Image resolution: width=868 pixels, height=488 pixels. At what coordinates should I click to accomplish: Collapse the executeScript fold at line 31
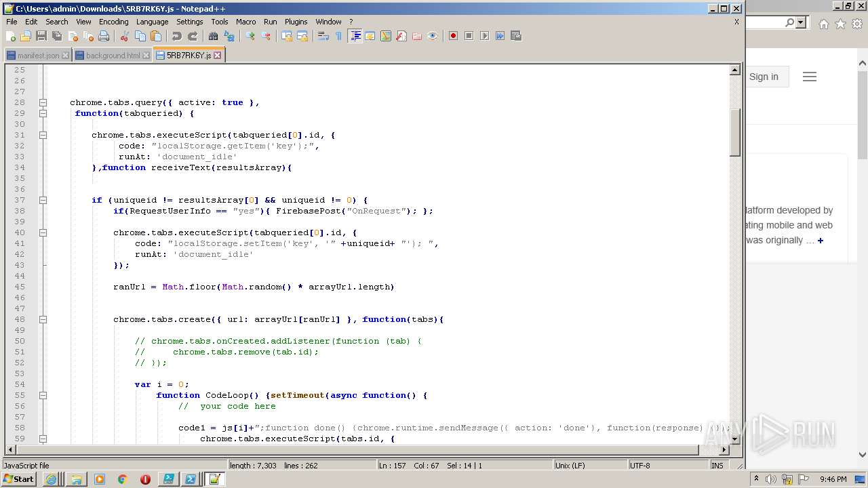pyautogui.click(x=43, y=135)
